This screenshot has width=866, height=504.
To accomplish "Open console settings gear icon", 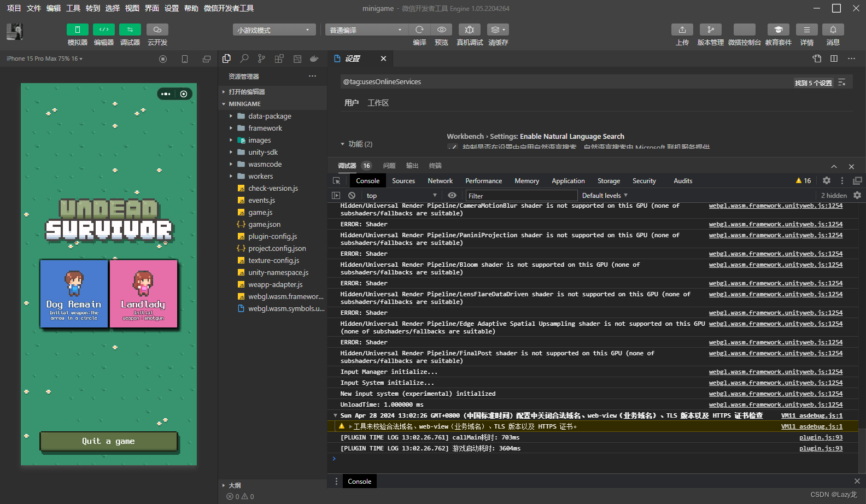I will pos(857,196).
